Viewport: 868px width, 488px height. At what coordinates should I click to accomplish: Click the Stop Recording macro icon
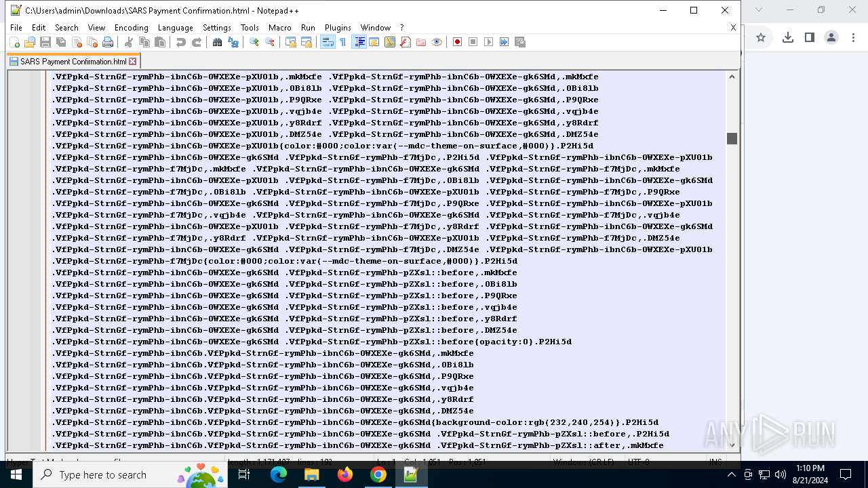473,42
